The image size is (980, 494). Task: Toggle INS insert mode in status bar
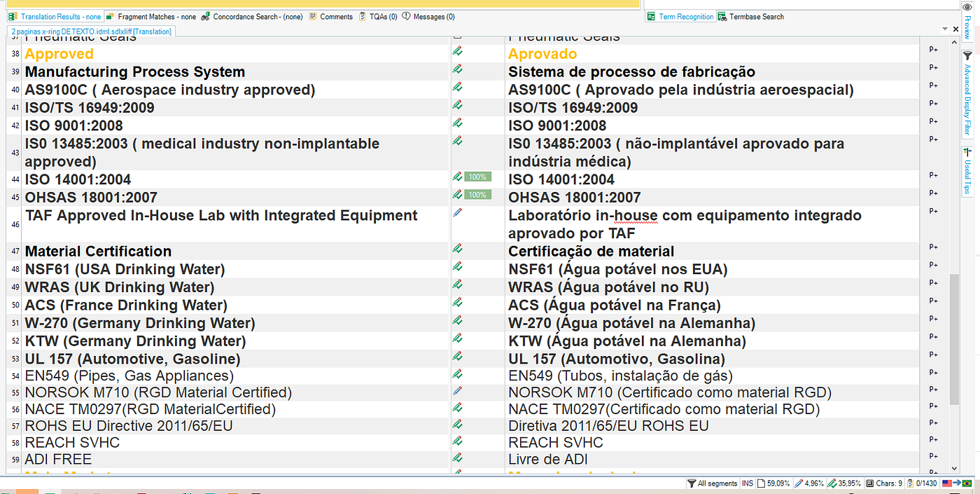(x=748, y=483)
